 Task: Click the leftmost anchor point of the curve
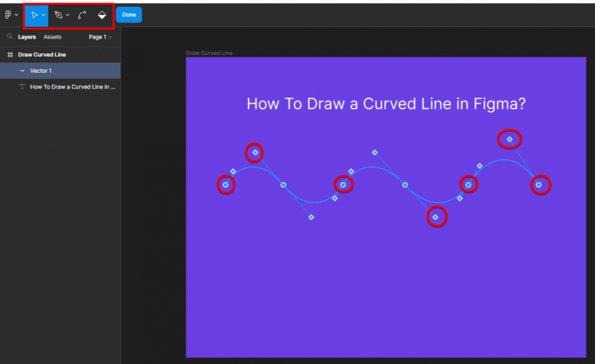tap(225, 184)
